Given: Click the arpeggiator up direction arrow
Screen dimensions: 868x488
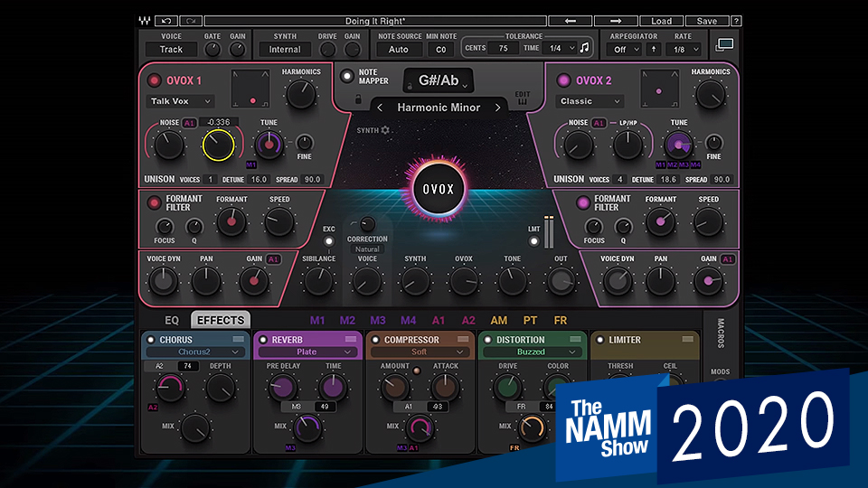Looking at the screenshot, I should [653, 49].
